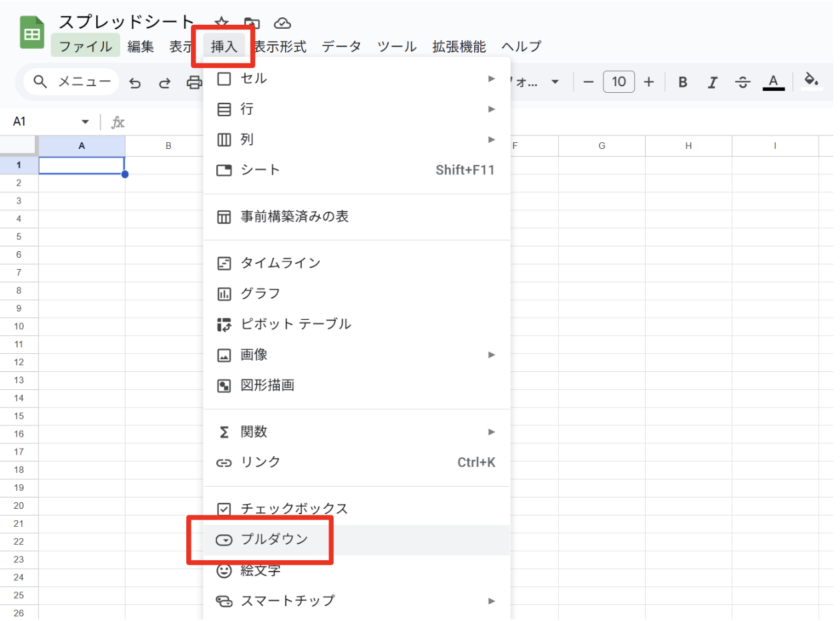Open the 拡張機能 menu
Image resolution: width=840 pixels, height=621 pixels.
tap(459, 47)
